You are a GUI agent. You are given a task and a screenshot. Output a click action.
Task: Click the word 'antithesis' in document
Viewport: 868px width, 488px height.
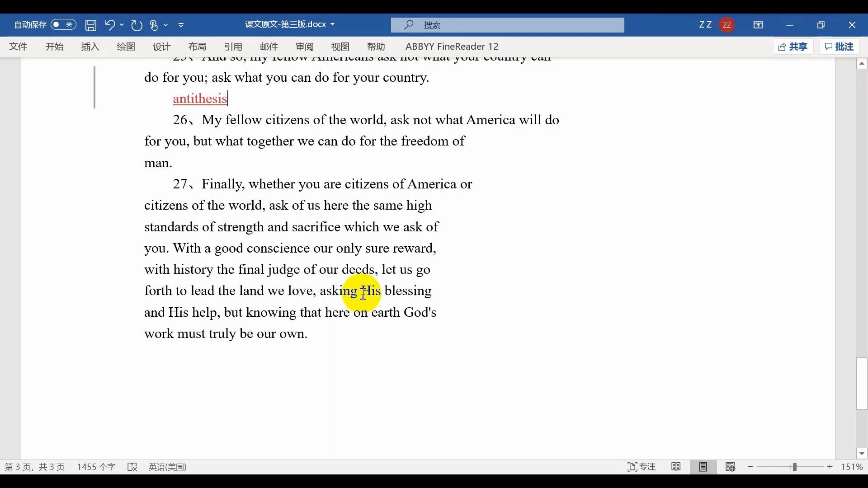[200, 99]
